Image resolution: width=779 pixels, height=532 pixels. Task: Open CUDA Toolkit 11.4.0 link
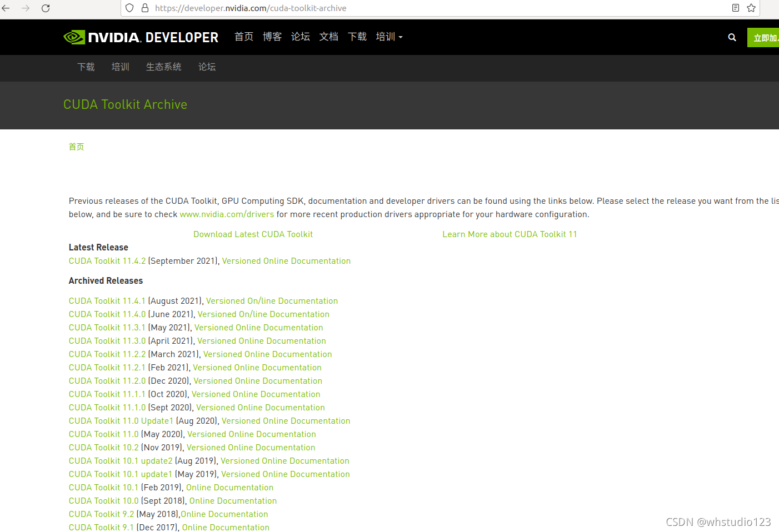point(107,314)
